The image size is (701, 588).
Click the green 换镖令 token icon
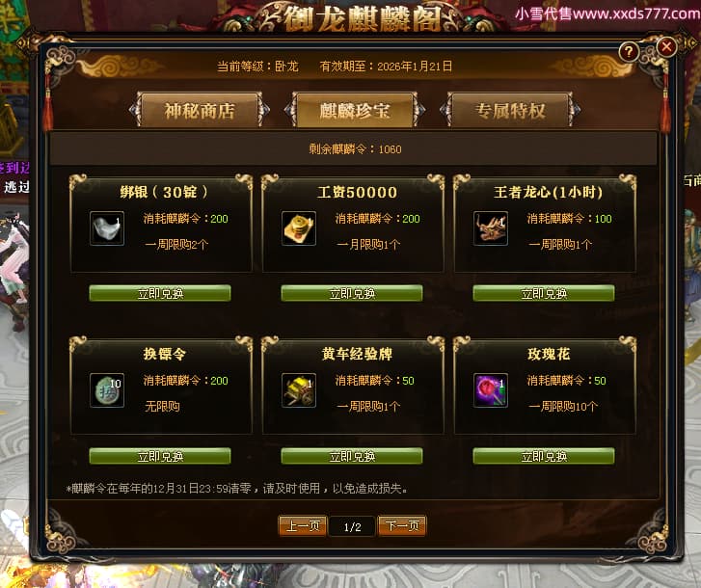107,390
